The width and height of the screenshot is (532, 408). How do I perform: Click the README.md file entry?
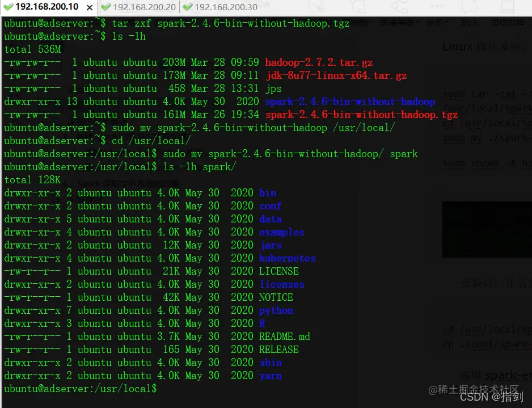click(x=285, y=337)
